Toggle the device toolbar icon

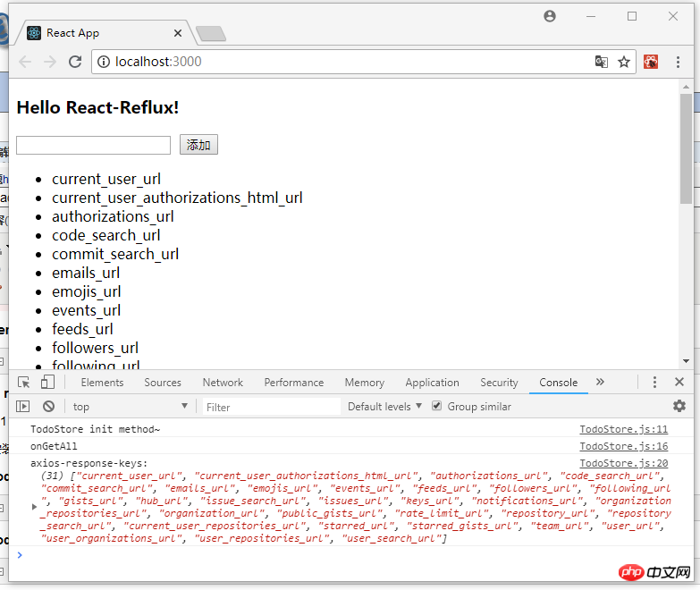click(x=47, y=382)
